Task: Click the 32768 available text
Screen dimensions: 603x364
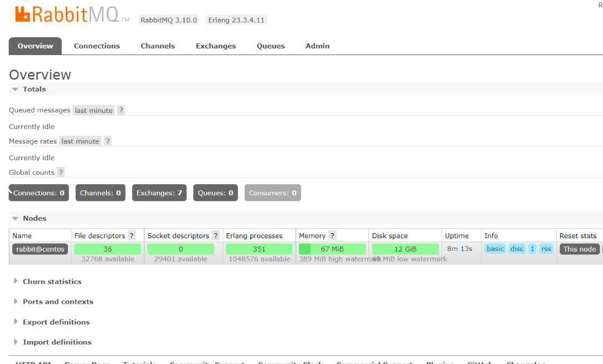Action: click(x=108, y=259)
